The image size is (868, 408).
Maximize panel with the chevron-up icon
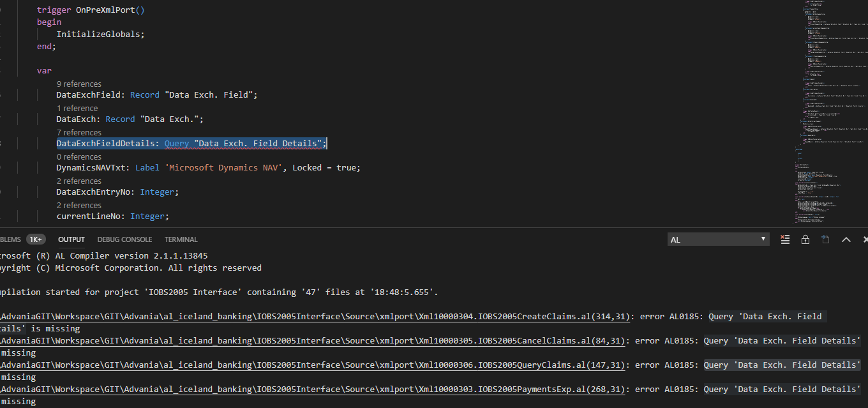pyautogui.click(x=846, y=239)
